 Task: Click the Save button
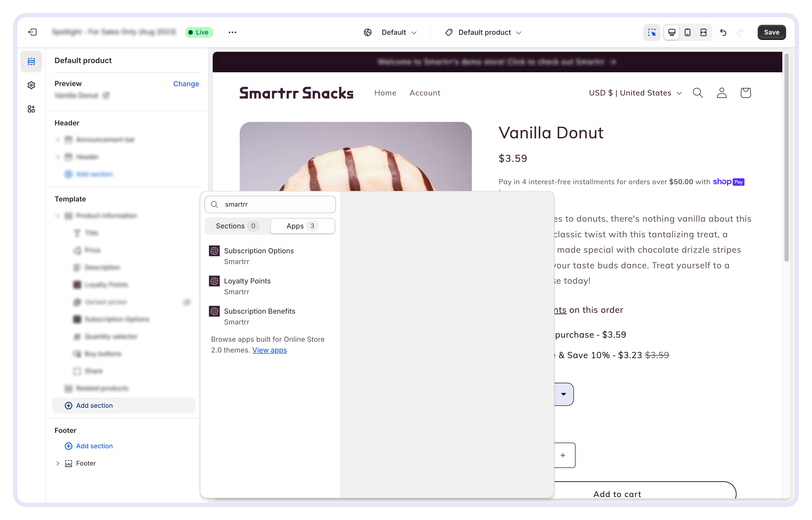(x=772, y=32)
